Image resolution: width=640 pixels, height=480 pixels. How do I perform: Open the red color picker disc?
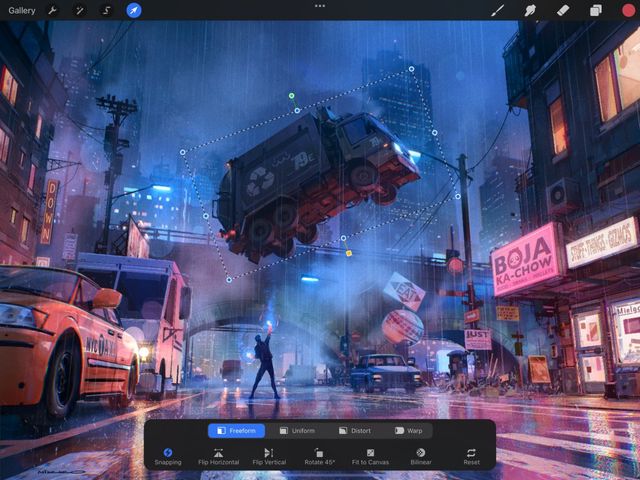(629, 11)
